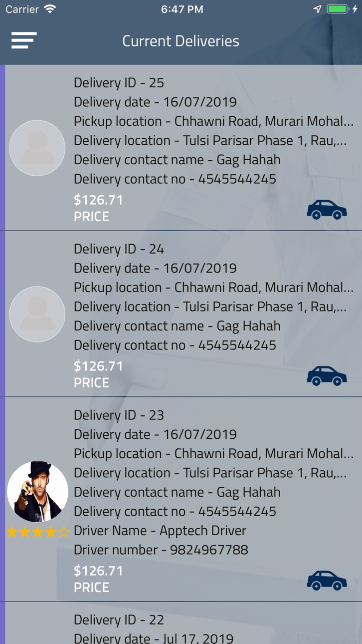Tap placeholder avatar of Delivery 25
The width and height of the screenshot is (362, 644).
click(37, 148)
